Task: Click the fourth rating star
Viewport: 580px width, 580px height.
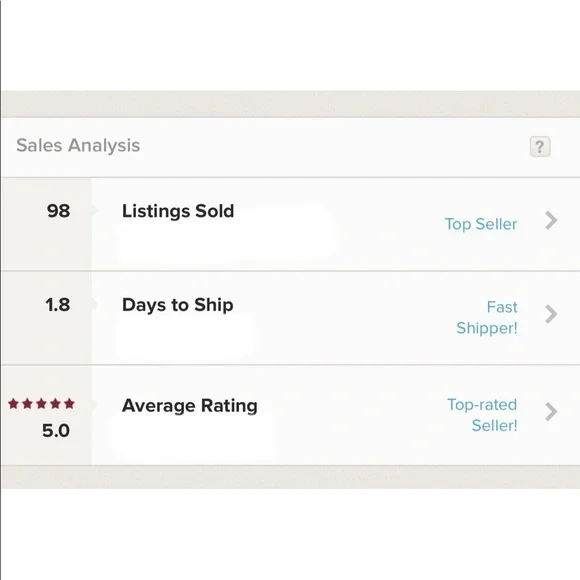Action: [55, 404]
